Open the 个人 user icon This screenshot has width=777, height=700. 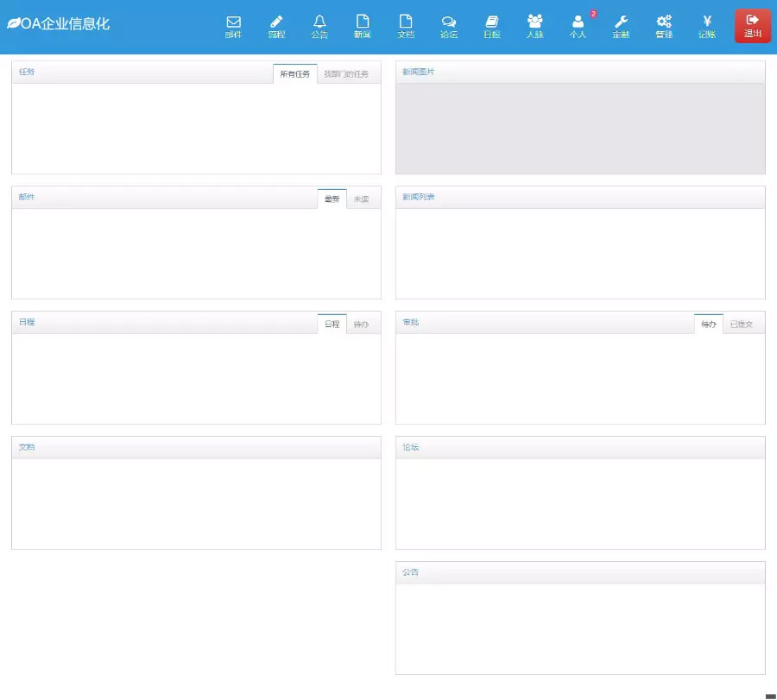[578, 27]
